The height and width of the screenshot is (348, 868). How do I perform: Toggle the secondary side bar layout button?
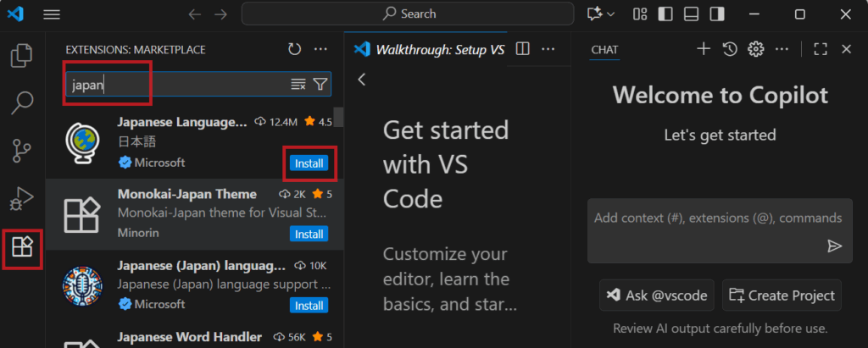pyautogui.click(x=717, y=14)
